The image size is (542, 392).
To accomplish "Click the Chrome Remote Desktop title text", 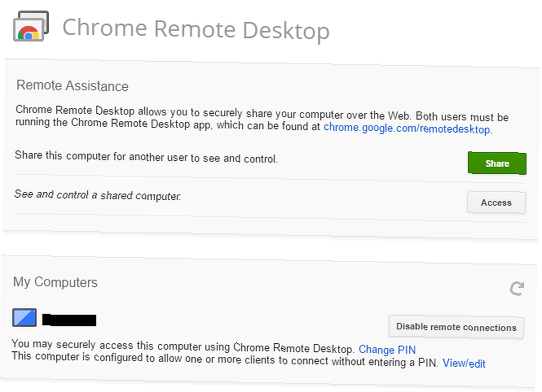I will coord(196,29).
